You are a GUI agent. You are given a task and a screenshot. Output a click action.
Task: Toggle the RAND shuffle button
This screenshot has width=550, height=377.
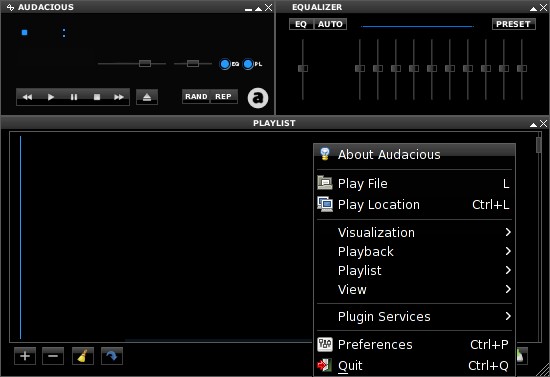[196, 96]
